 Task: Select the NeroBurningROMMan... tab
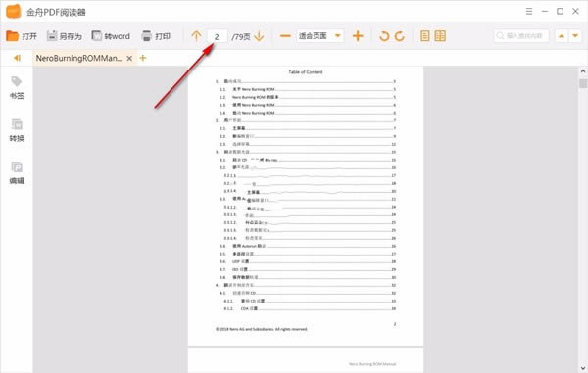pos(78,58)
